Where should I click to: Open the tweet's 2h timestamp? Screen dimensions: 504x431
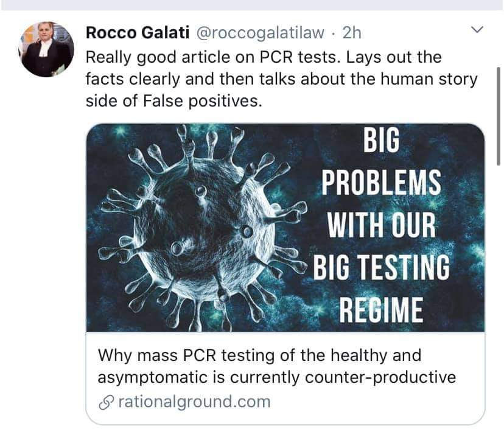tap(352, 33)
